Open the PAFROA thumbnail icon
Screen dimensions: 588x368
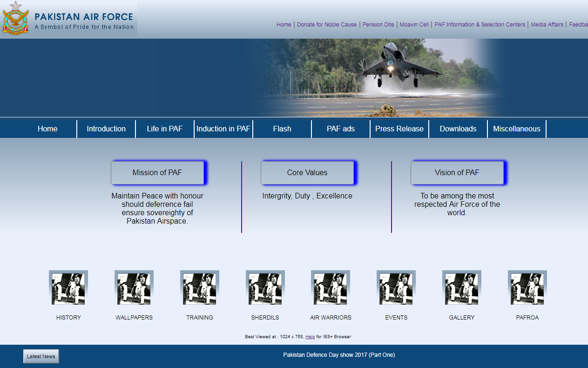(x=527, y=287)
